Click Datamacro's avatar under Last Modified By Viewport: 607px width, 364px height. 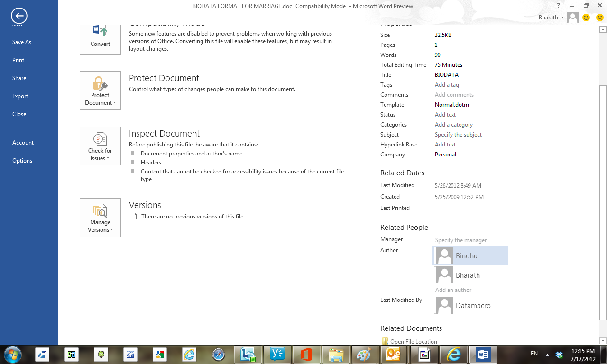(443, 305)
